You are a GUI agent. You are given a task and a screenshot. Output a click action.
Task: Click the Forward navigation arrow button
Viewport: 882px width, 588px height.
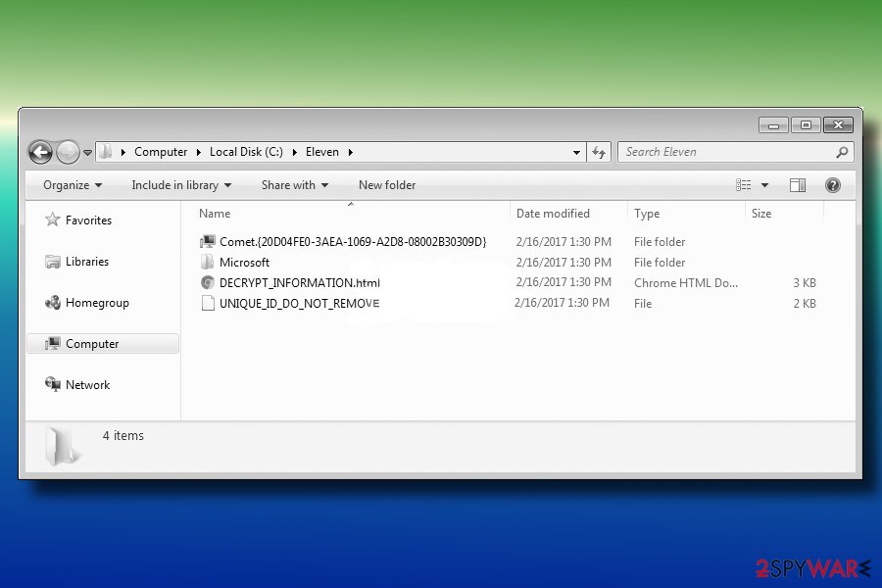click(x=68, y=152)
